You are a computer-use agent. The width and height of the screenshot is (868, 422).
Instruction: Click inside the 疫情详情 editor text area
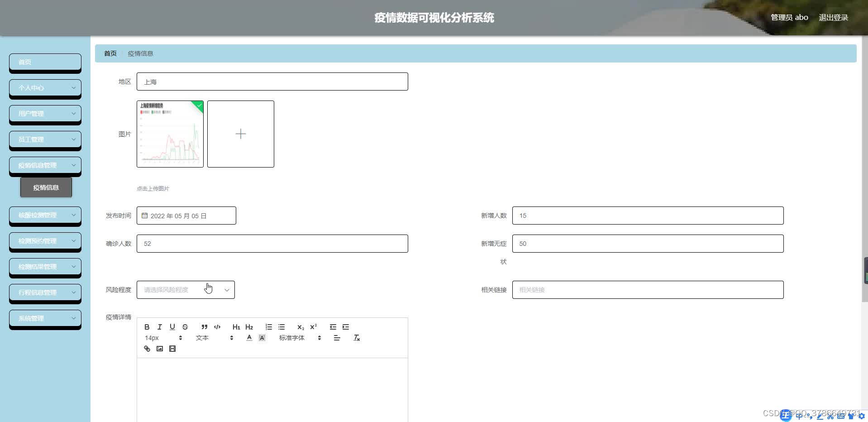point(272,390)
